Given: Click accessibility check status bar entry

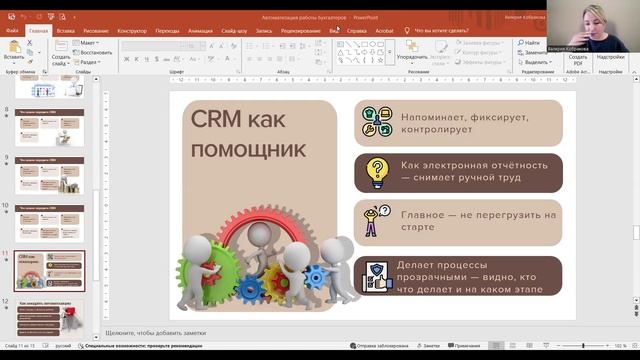Looking at the screenshot, I should tap(140, 346).
